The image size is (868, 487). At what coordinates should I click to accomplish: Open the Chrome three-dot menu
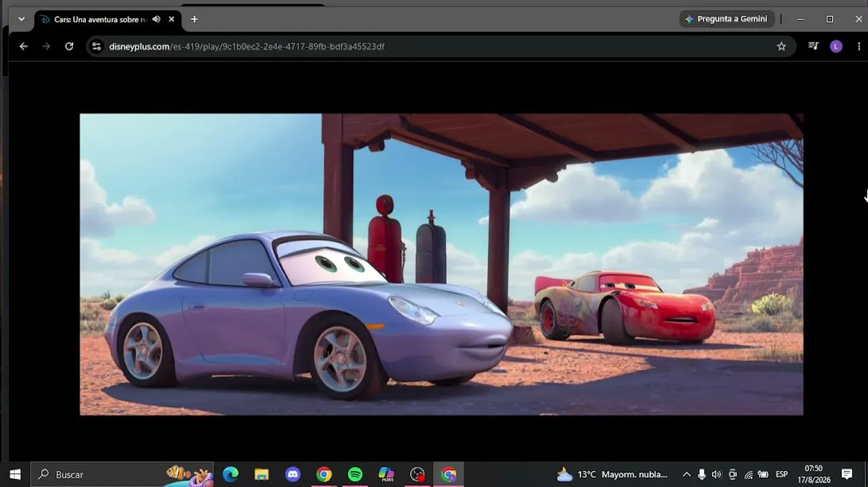859,46
